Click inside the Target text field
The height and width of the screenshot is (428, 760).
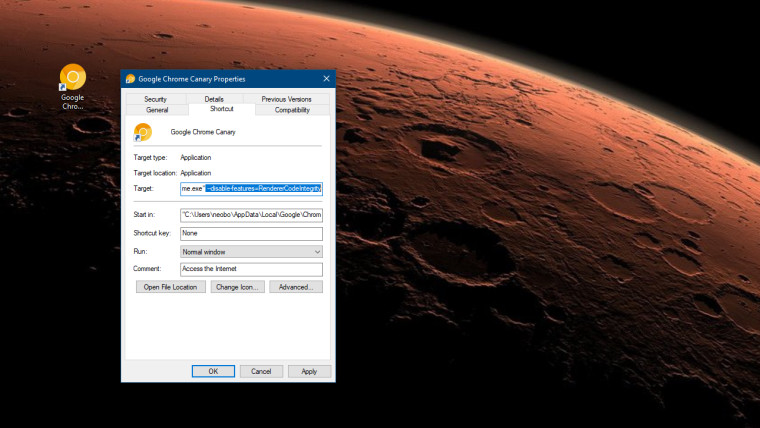coord(251,189)
